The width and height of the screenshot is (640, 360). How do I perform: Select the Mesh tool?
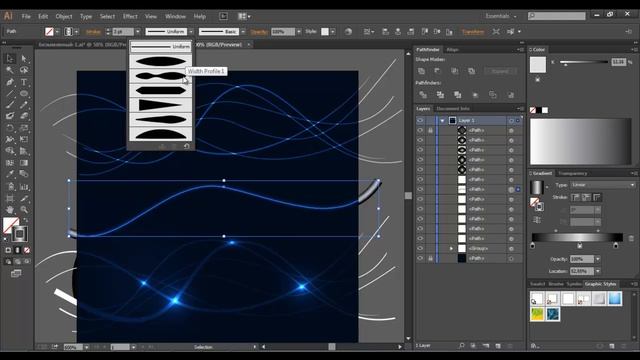(10, 163)
